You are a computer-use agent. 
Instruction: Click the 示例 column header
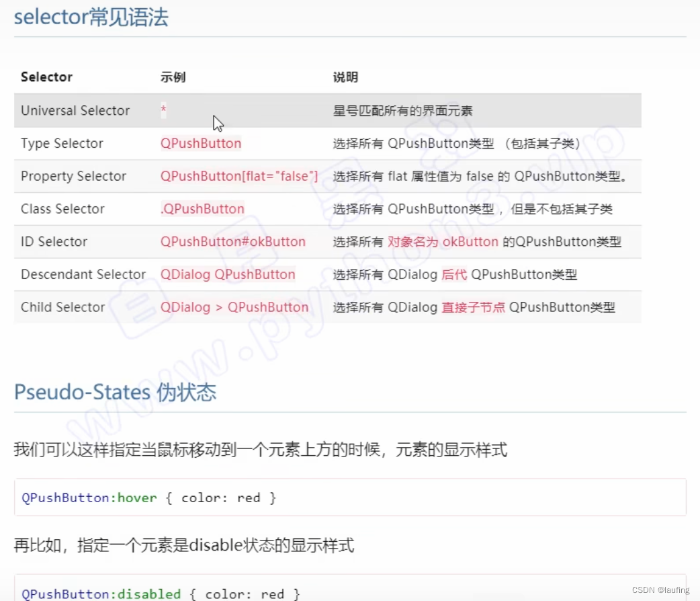coord(173,77)
